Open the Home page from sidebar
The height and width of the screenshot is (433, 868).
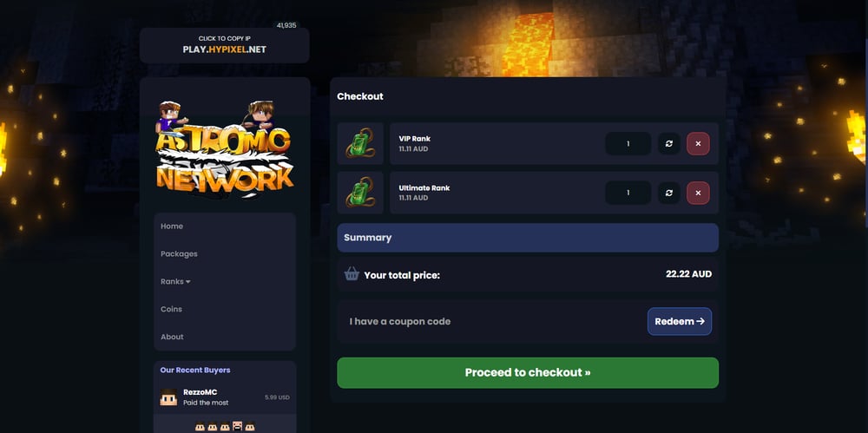pyautogui.click(x=172, y=226)
